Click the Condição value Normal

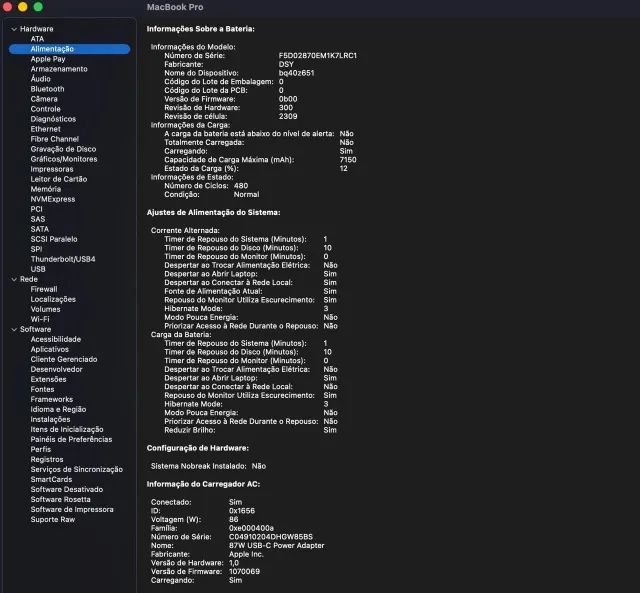click(x=246, y=194)
